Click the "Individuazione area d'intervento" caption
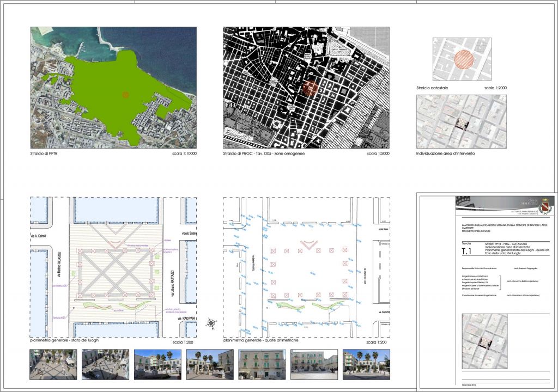The width and height of the screenshot is (558, 392). [445, 154]
